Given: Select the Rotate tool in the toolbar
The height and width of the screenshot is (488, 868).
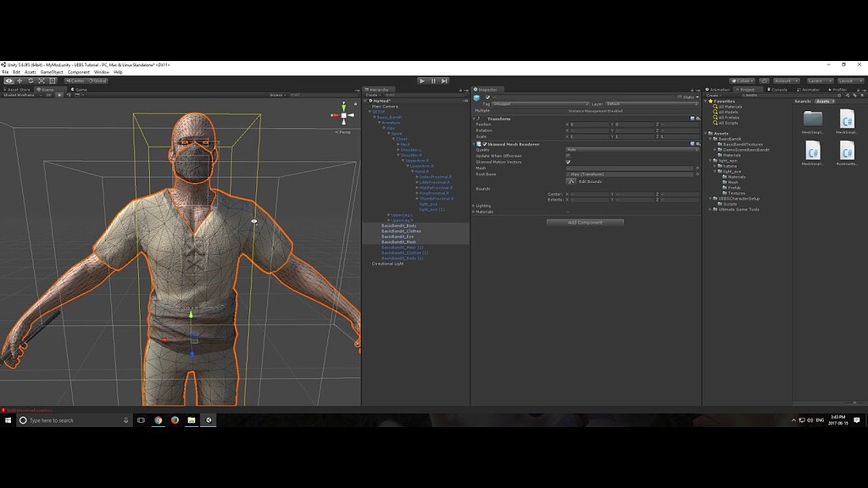Looking at the screenshot, I should (x=31, y=80).
